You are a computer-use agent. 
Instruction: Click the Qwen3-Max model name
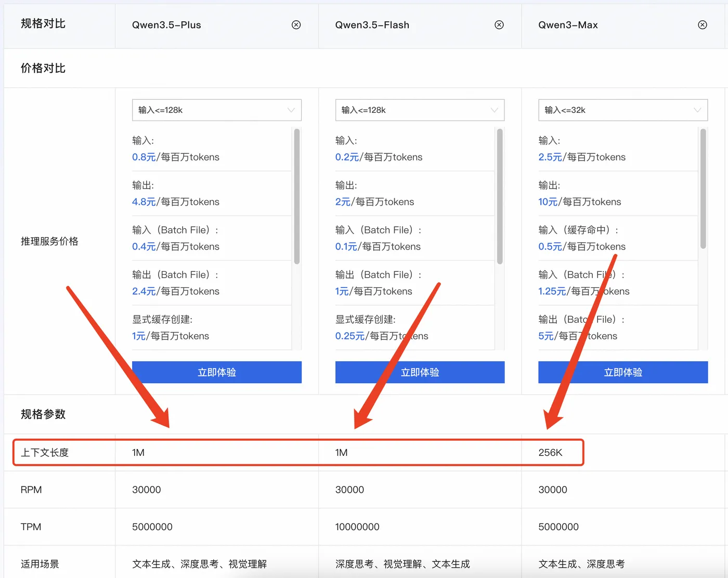(x=568, y=25)
